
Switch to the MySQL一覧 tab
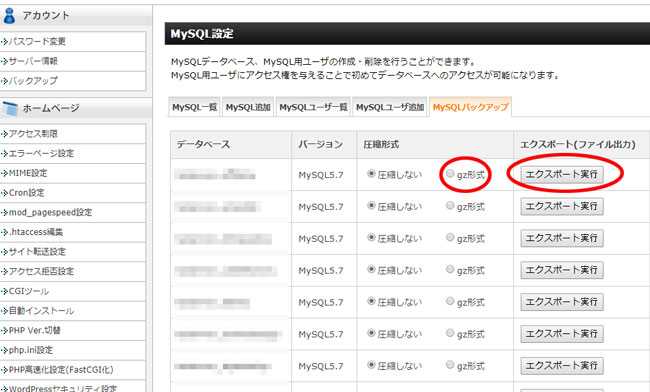point(194,107)
